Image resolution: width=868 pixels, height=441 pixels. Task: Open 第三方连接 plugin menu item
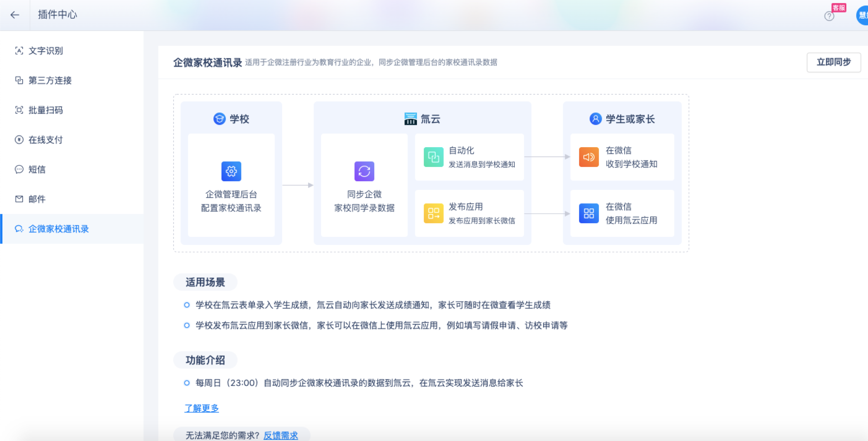(x=72, y=80)
